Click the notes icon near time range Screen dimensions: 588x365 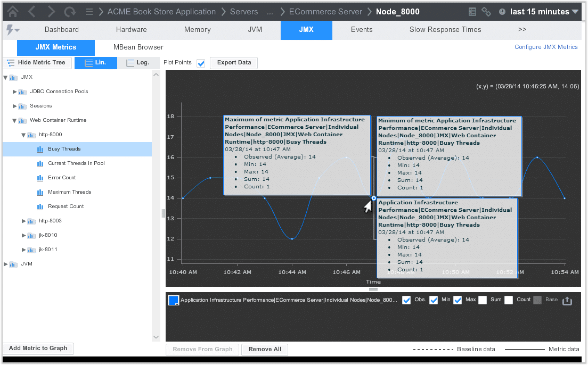472,12
